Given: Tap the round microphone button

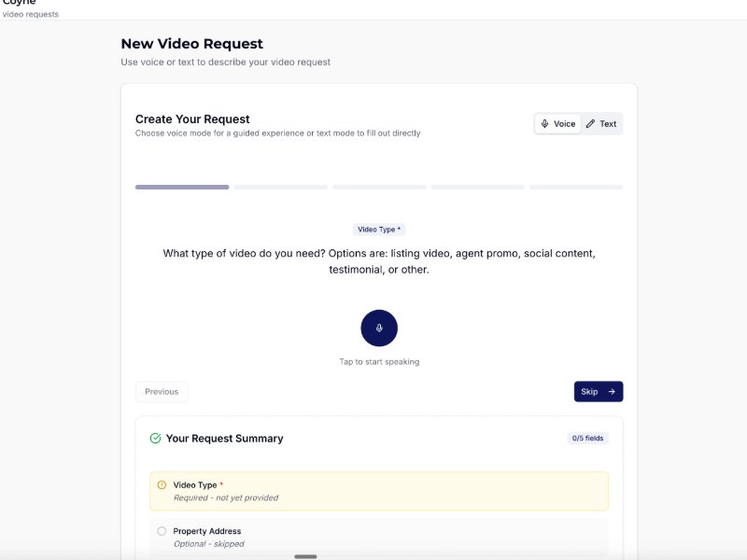Looking at the screenshot, I should pyautogui.click(x=379, y=328).
